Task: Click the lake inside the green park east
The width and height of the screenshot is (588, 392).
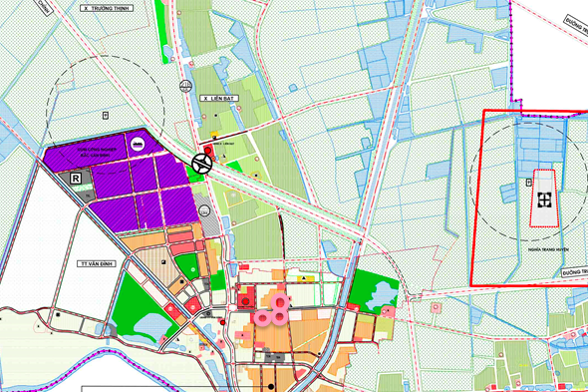Action: (x=385, y=295)
